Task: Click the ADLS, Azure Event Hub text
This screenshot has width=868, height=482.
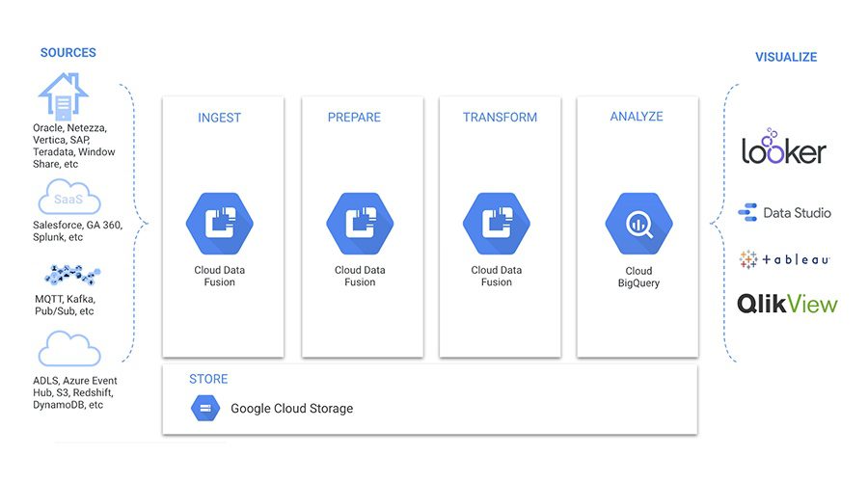Action: click(74, 393)
